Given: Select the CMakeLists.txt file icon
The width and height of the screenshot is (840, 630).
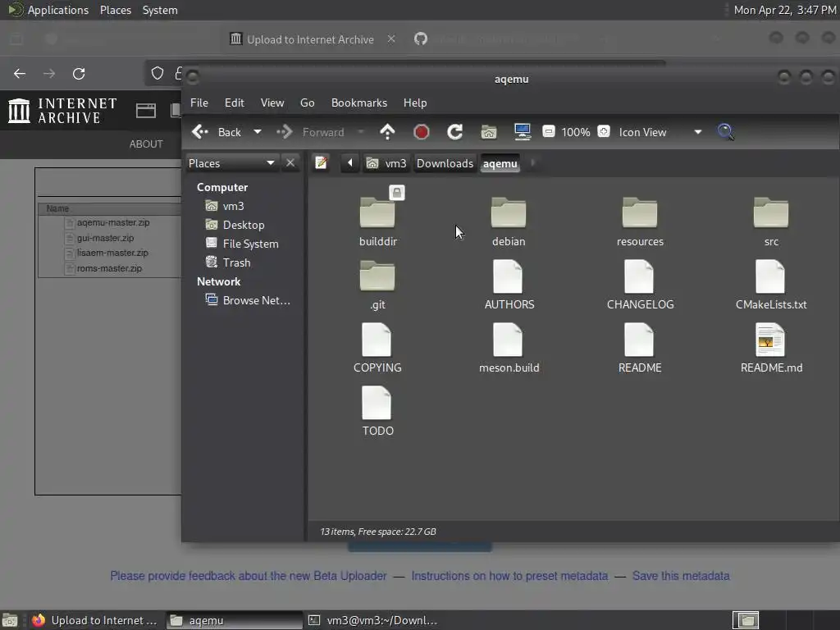Looking at the screenshot, I should tap(771, 276).
